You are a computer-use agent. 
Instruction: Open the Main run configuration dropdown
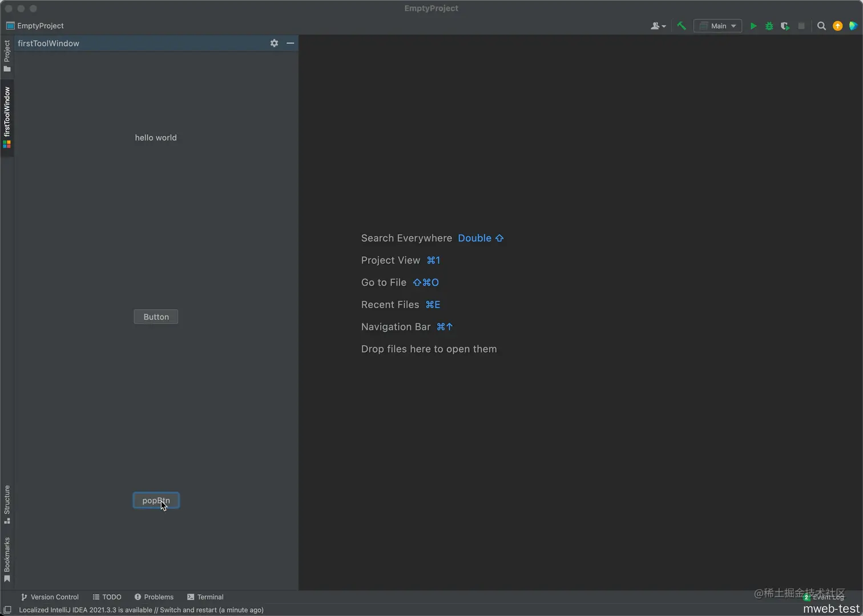click(x=717, y=26)
